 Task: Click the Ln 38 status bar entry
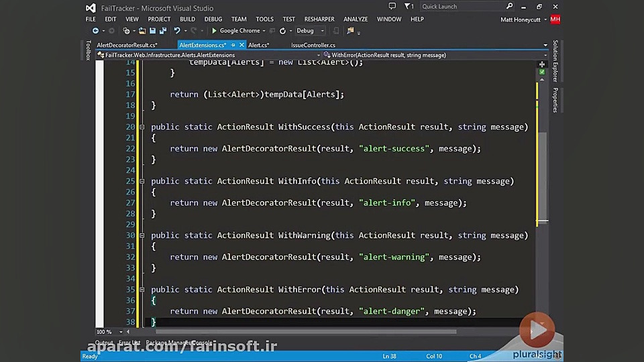pos(389,356)
